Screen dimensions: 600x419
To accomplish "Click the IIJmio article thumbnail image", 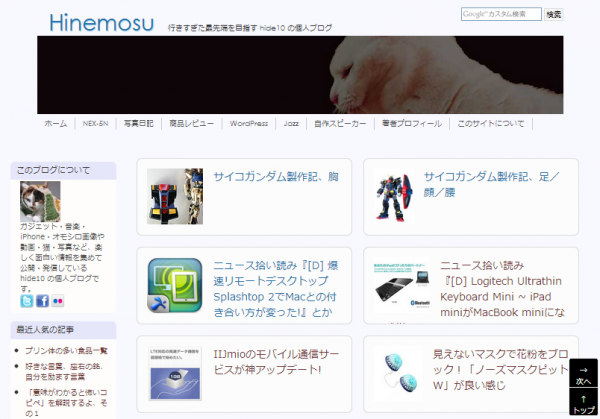I will [x=175, y=374].
